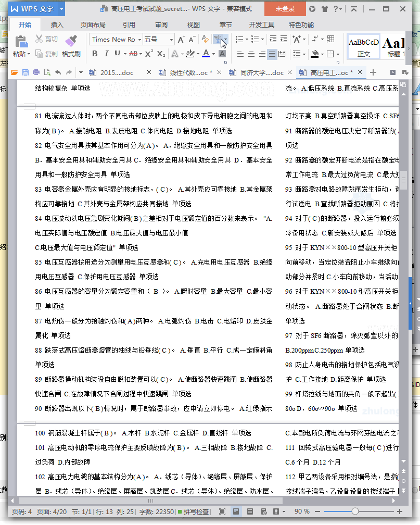Apply superscript with the X² icon
420x525 pixels.
149,54
